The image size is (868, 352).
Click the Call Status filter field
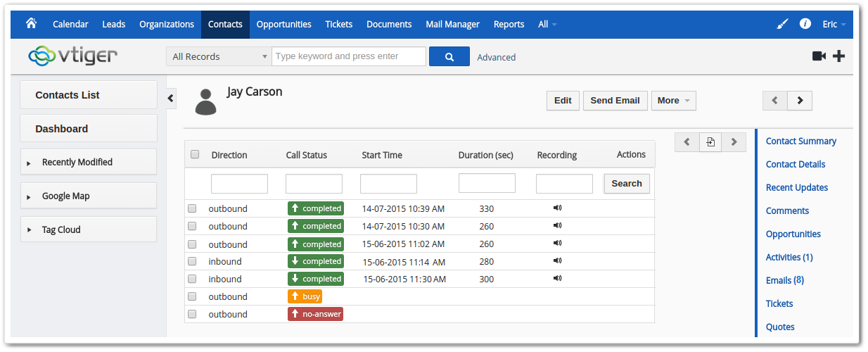tap(314, 184)
